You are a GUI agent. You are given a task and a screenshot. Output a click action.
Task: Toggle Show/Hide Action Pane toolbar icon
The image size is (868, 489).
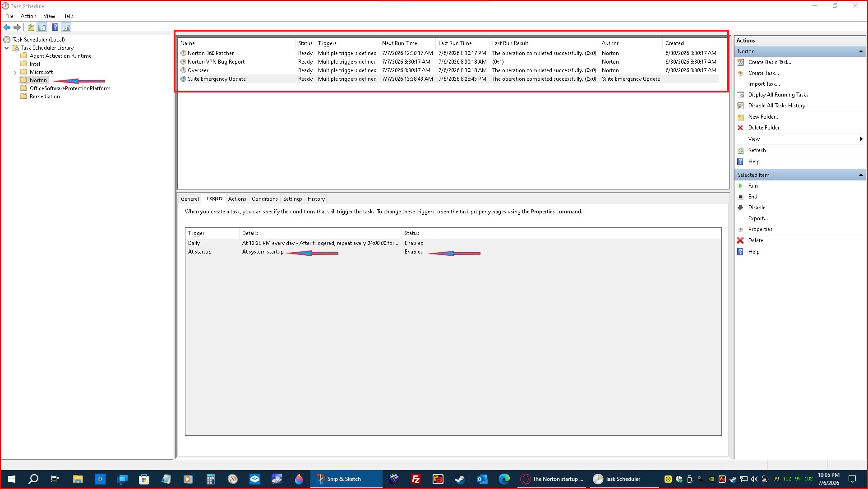tap(66, 27)
